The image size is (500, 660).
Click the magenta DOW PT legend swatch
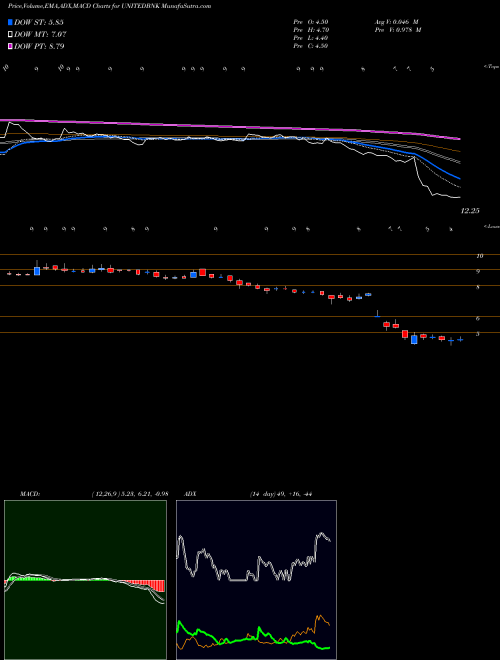click(x=10, y=46)
